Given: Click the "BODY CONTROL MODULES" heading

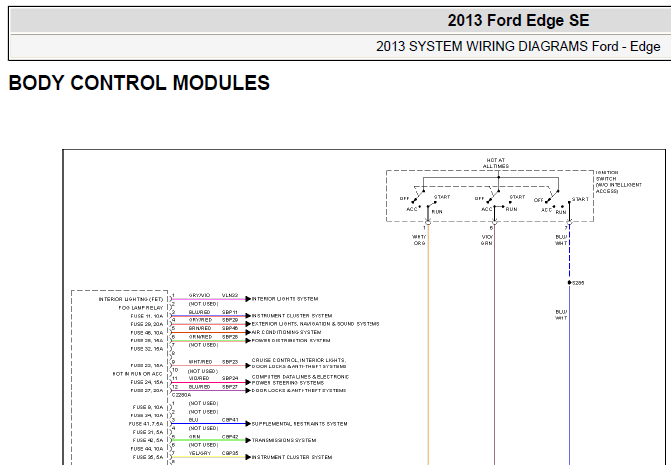Looking at the screenshot, I should (139, 83).
